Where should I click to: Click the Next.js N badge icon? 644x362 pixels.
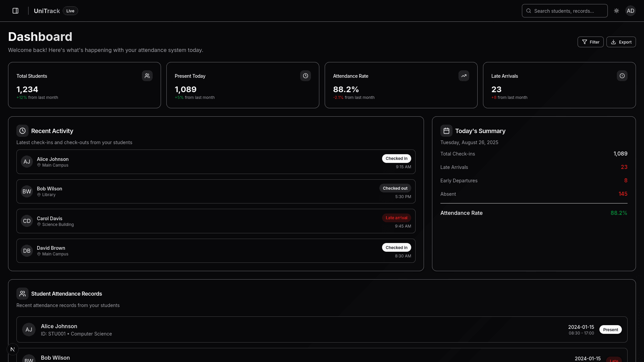pos(13,349)
